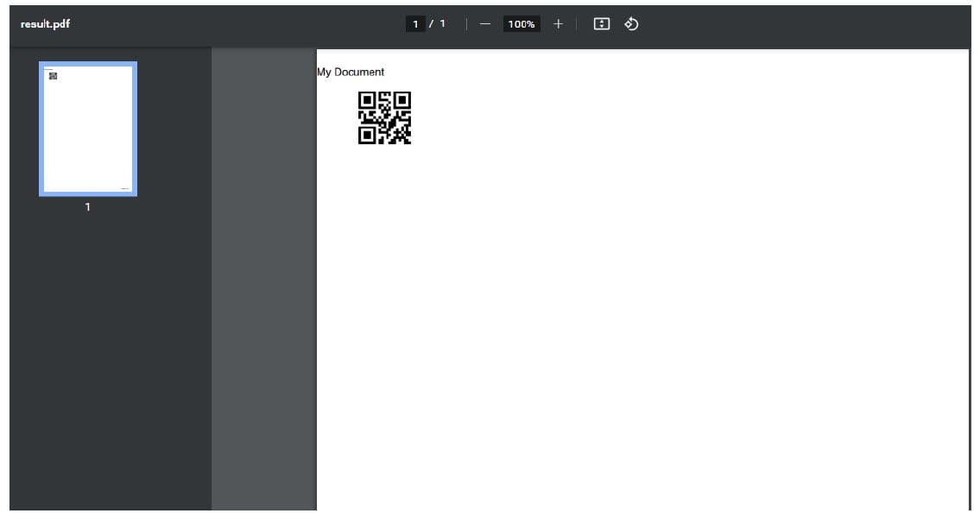Select the page 1 thumbnail

click(x=87, y=130)
